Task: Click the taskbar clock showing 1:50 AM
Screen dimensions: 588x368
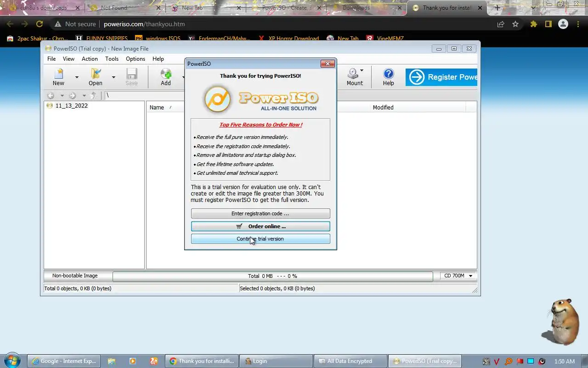Action: tap(565, 361)
